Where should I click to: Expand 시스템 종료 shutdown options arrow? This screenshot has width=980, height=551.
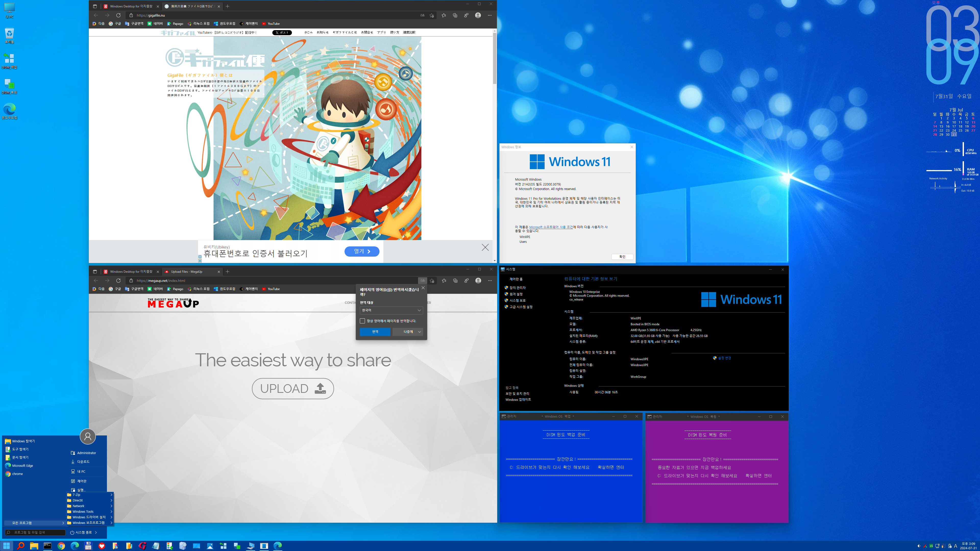[x=96, y=532]
